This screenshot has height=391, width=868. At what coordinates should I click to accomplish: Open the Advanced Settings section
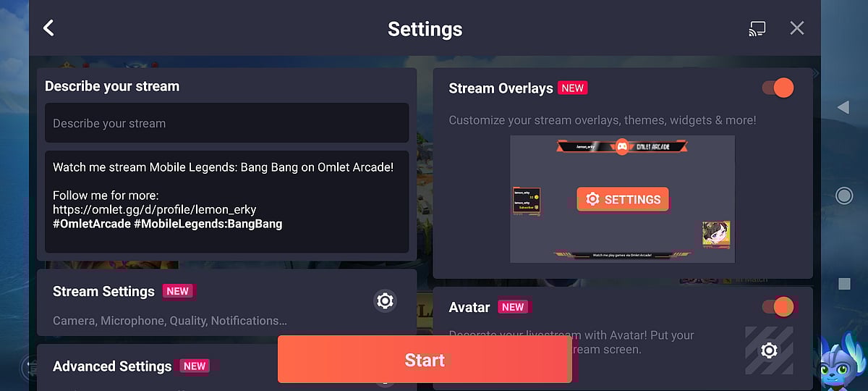pyautogui.click(x=226, y=367)
